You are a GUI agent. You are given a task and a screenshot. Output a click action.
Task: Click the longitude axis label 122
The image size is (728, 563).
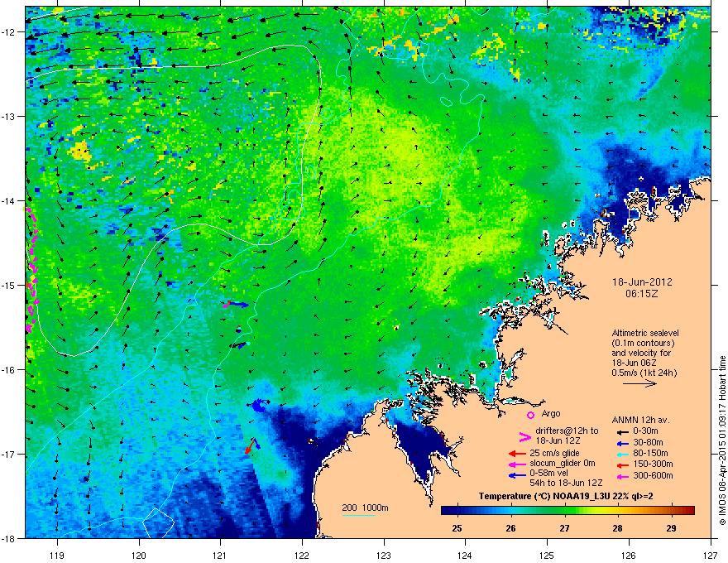point(302,555)
